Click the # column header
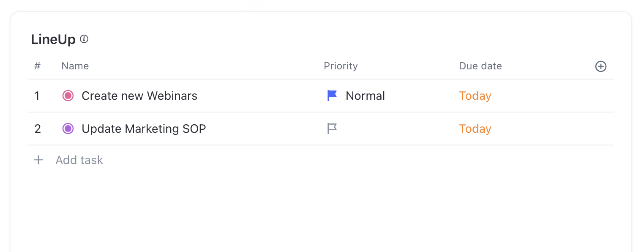 click(37, 66)
